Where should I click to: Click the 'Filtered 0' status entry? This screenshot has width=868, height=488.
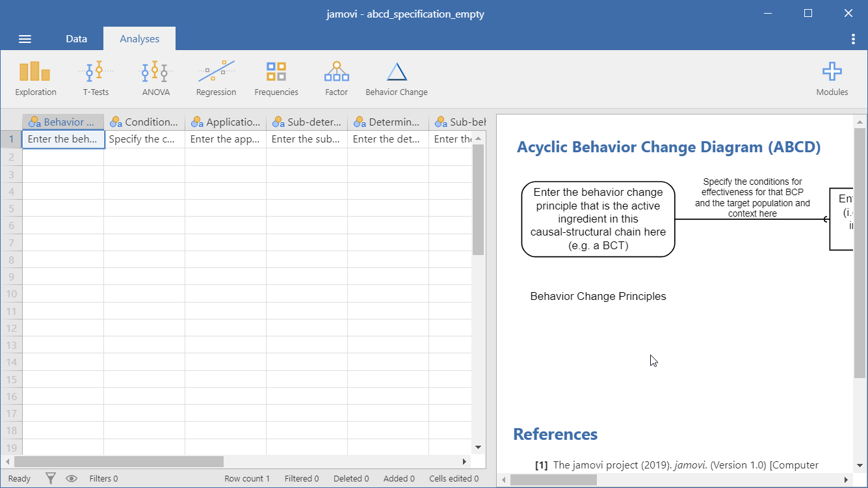tap(302, 479)
